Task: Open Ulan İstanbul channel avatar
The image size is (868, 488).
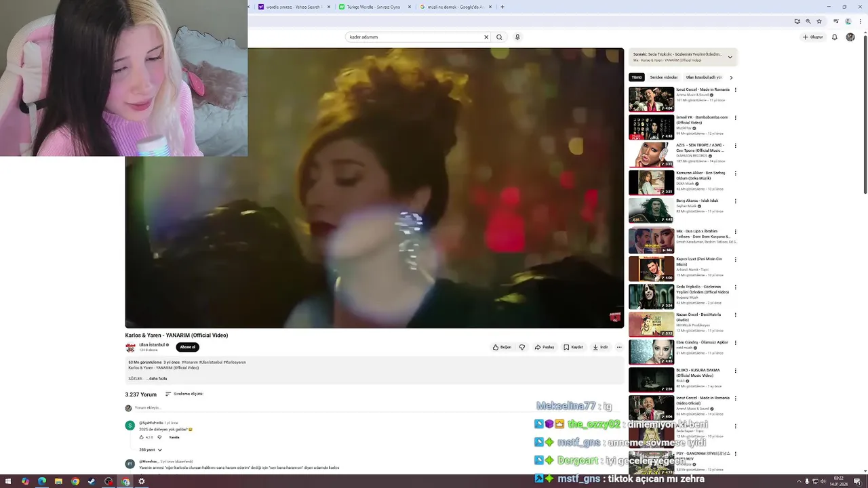Action: (x=130, y=347)
